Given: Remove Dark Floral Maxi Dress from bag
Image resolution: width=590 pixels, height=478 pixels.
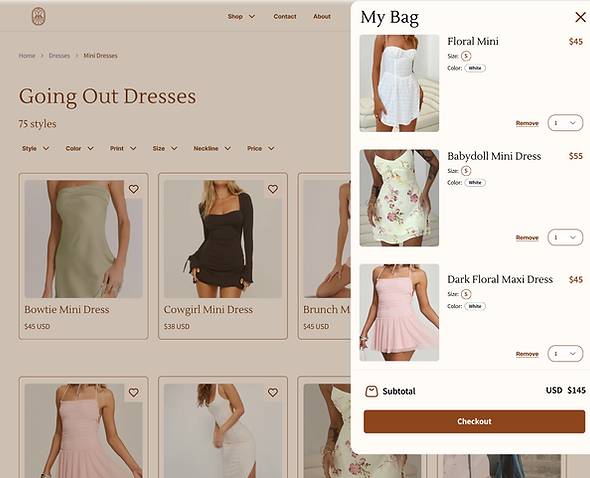Looking at the screenshot, I should click(527, 354).
